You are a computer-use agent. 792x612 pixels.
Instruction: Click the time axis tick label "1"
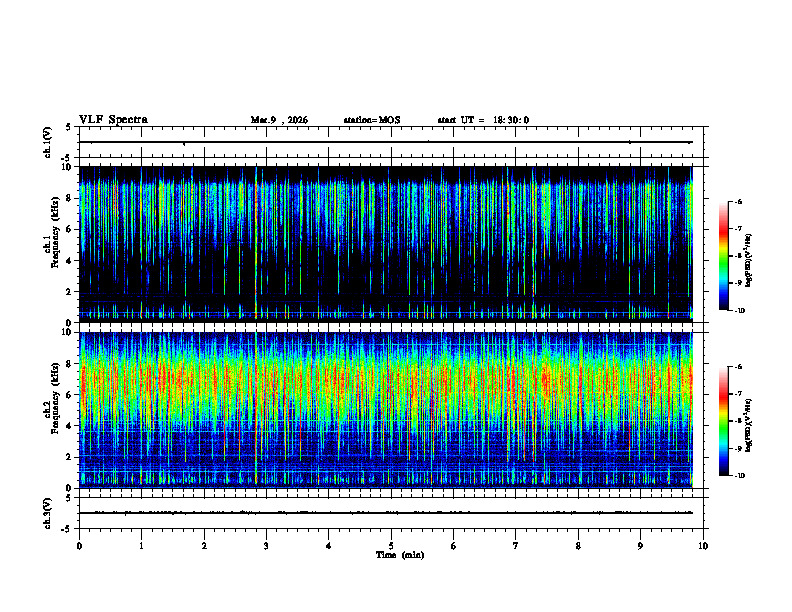pyautogui.click(x=141, y=546)
